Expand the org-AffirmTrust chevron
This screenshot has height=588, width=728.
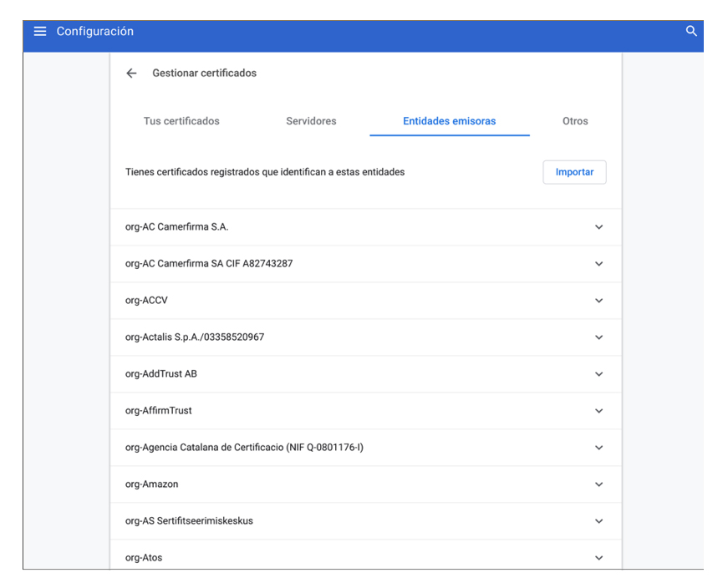pyautogui.click(x=599, y=411)
